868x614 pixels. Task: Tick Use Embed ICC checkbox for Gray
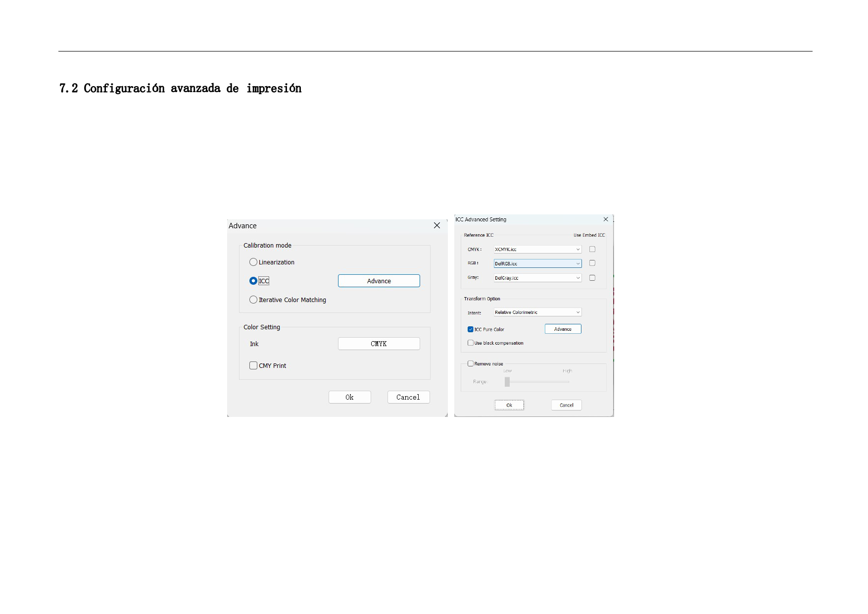592,278
